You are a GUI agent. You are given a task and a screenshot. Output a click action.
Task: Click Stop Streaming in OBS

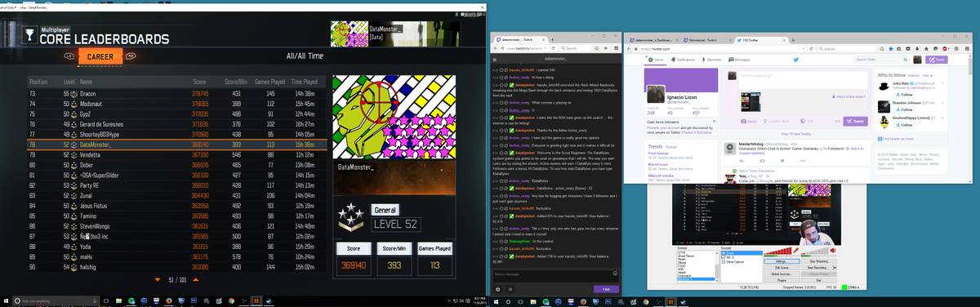click(x=818, y=261)
